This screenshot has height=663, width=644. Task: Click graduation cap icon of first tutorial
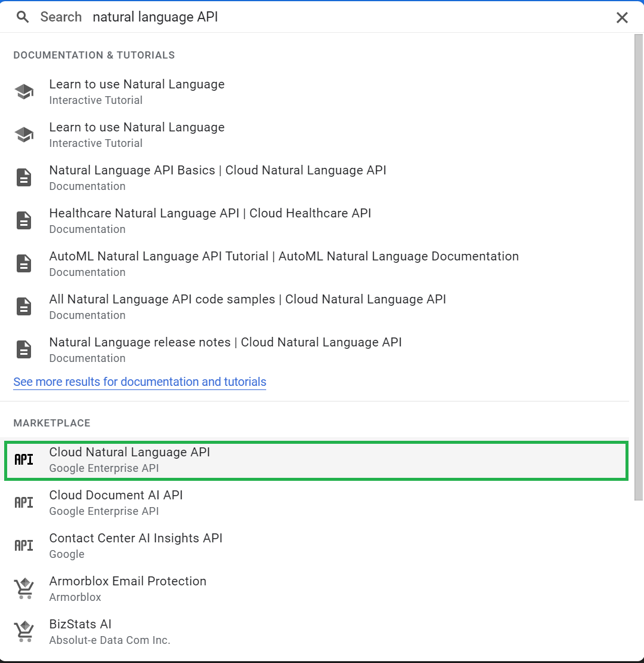click(24, 91)
